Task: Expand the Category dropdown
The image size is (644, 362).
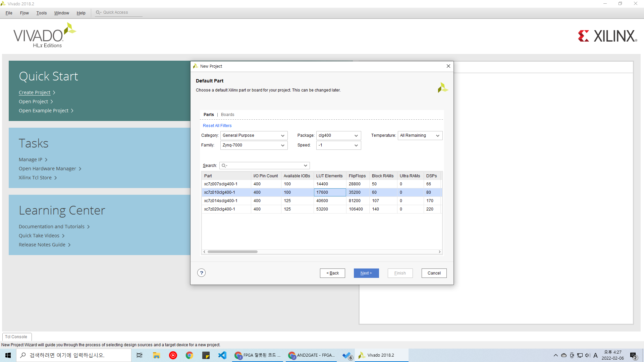Action: tap(254, 135)
